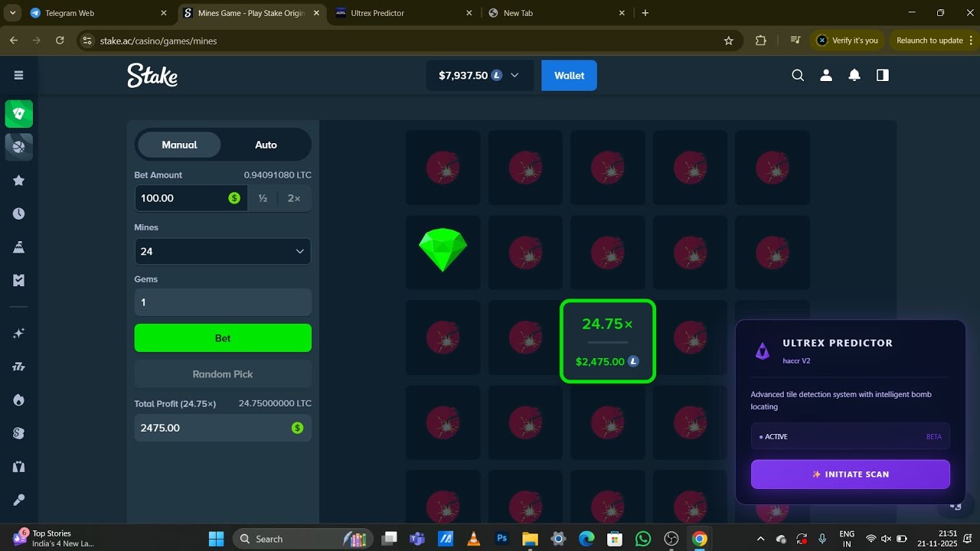Open the chat bubble icon in the bottom-right corner
Screen dimensions: 980x551
pos(955,506)
